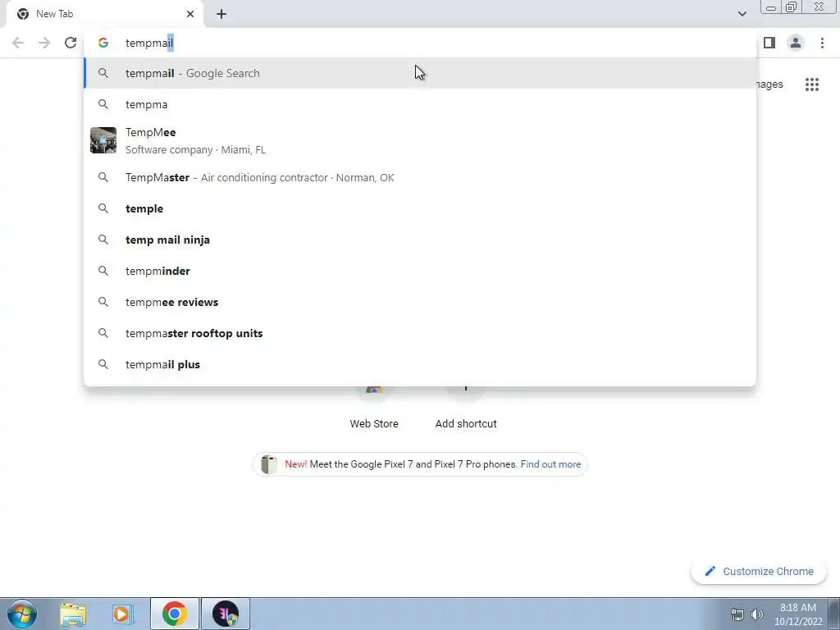Open the profile avatar menu
The width and height of the screenshot is (840, 630).
click(x=796, y=43)
